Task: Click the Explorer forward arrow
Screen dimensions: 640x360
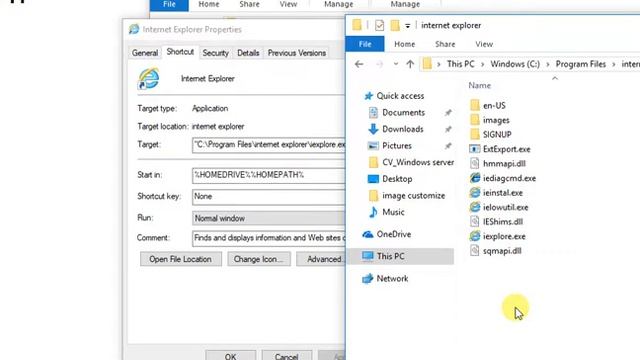Action: [x=379, y=64]
